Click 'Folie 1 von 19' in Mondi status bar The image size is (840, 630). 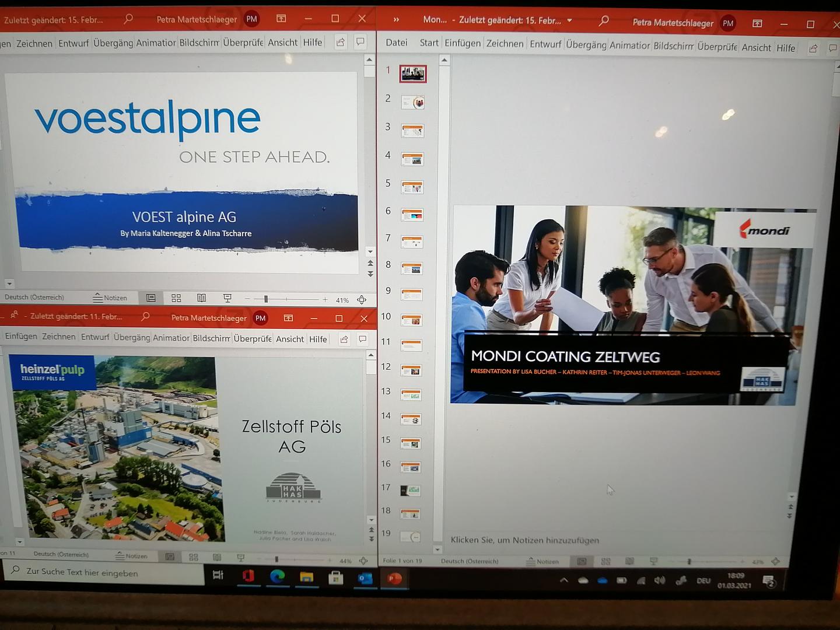[x=402, y=561]
